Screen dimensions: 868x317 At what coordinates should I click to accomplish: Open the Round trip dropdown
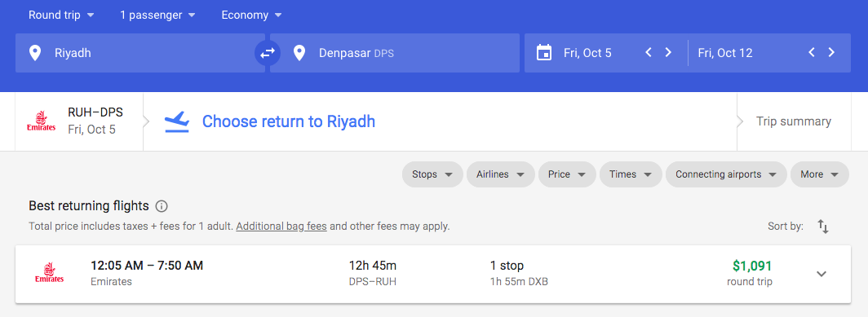(x=61, y=15)
